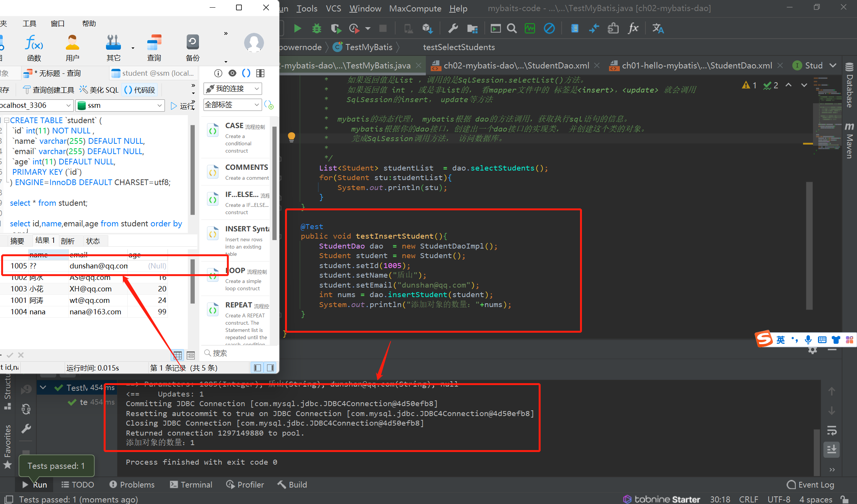Switch result view to grid mode
Screen dimensions: 857x504
click(x=178, y=355)
